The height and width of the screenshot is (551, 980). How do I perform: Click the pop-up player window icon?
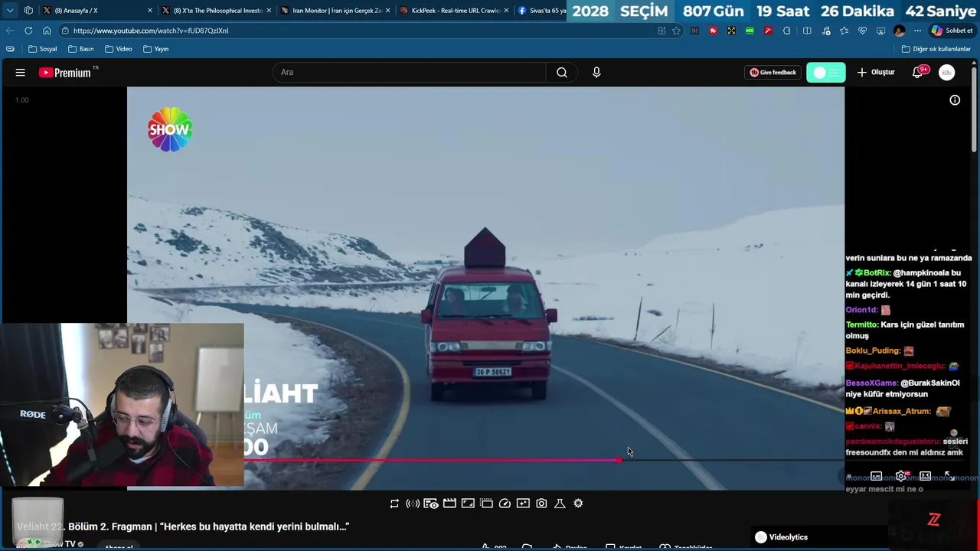coord(486,504)
